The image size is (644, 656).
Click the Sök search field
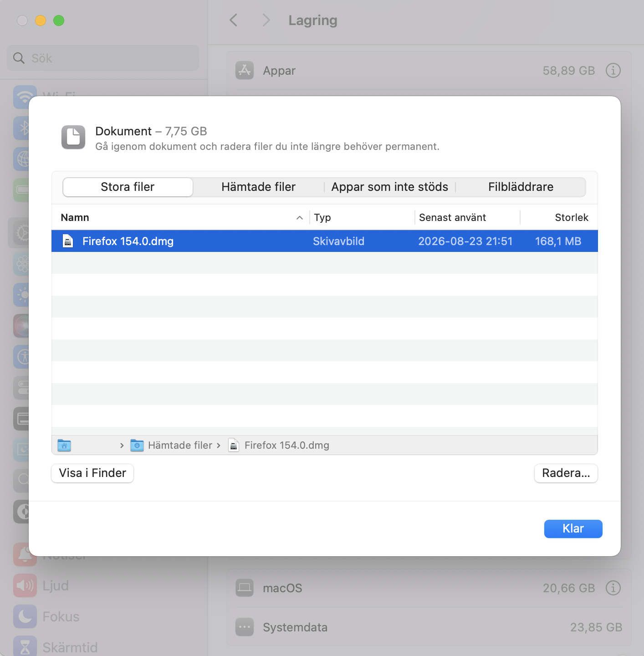[103, 58]
